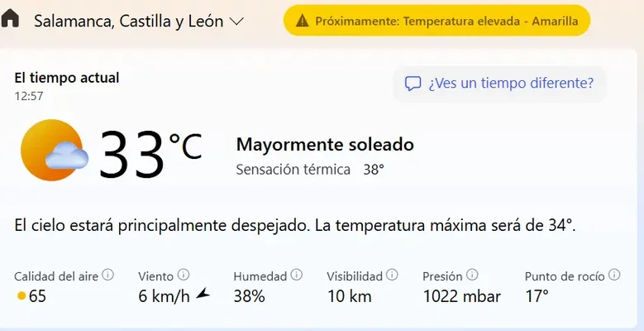Select the Salamanca, Castilla y León location name
The height and width of the screenshot is (331, 644).
(x=129, y=22)
